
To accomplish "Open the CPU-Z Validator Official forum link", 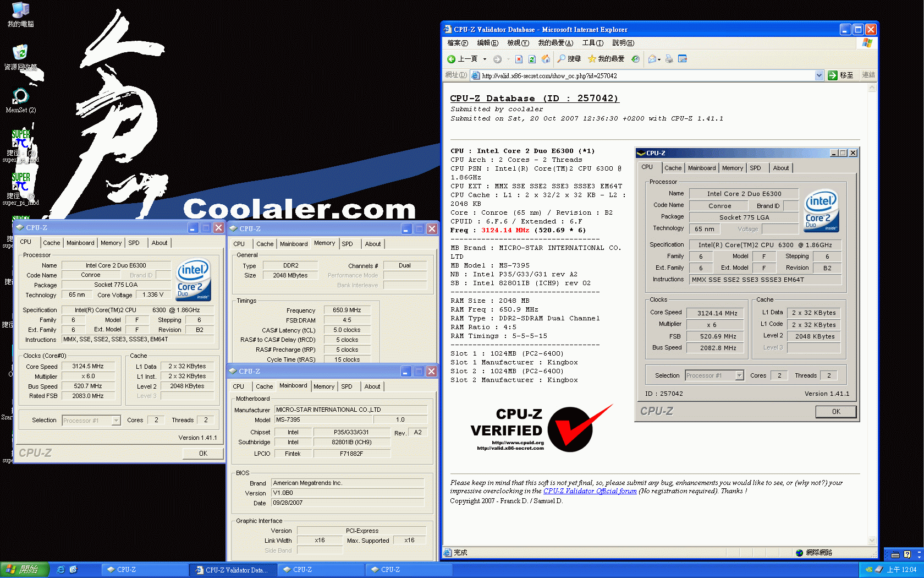I will tap(590, 491).
